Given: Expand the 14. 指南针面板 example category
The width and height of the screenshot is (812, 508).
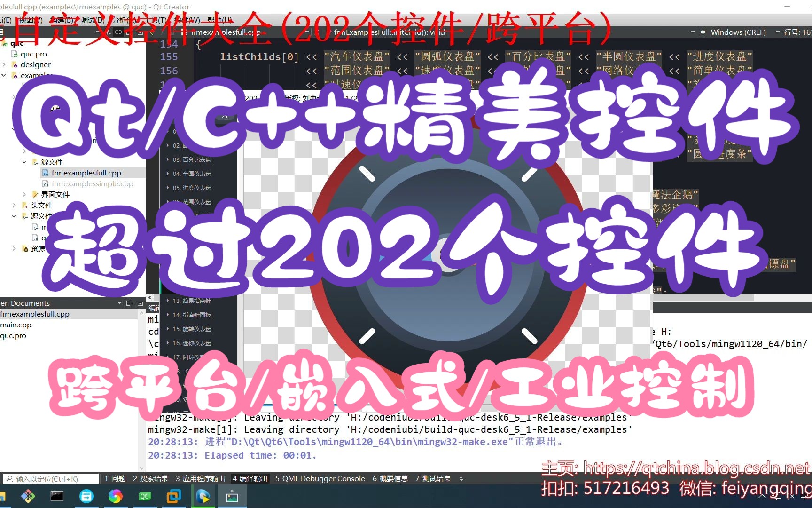Looking at the screenshot, I should click(168, 315).
